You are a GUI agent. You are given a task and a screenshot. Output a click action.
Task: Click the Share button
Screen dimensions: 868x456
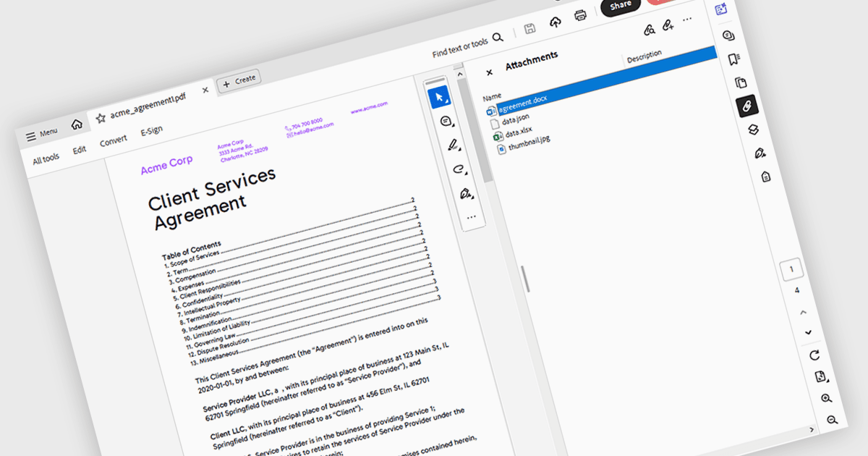tap(621, 6)
